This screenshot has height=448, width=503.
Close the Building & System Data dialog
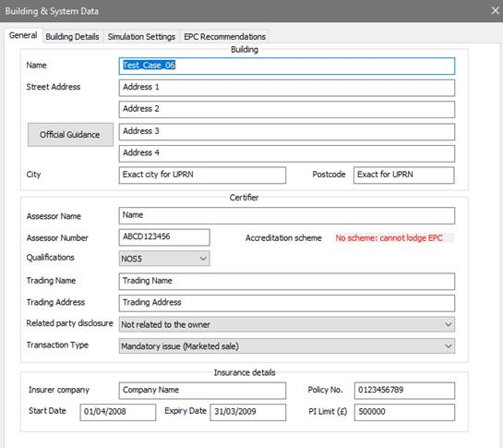point(495,10)
